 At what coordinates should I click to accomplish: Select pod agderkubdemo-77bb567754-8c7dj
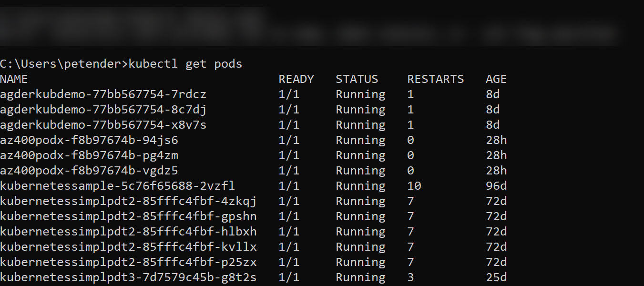tap(103, 110)
